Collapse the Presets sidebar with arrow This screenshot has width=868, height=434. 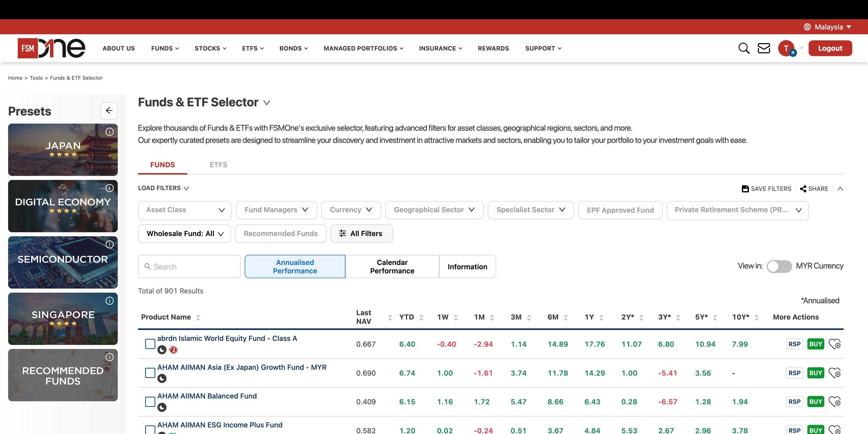click(x=109, y=110)
